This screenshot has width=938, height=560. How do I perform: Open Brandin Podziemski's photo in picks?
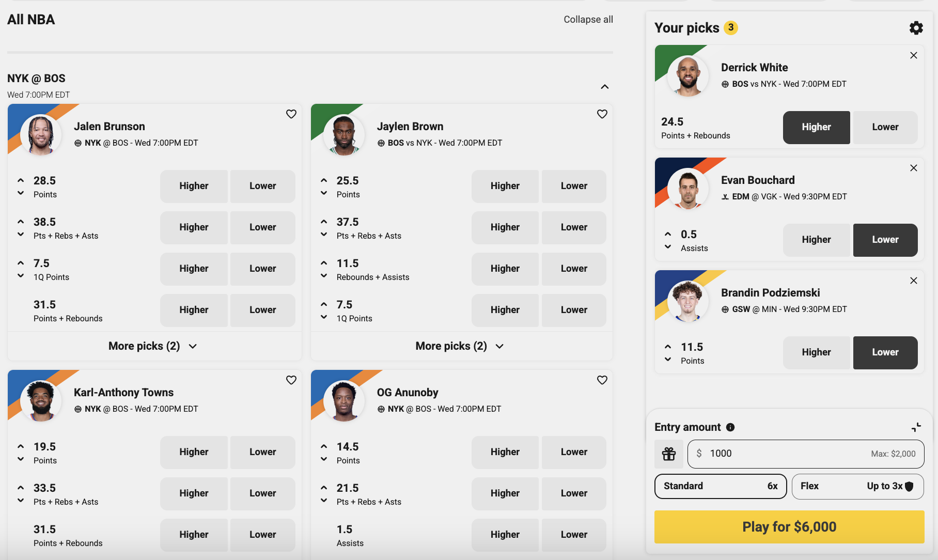point(688,301)
